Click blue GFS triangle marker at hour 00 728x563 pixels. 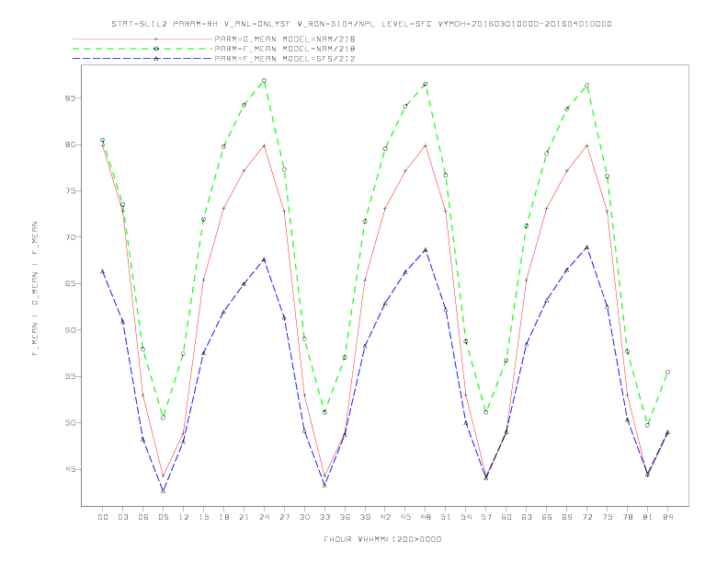click(103, 271)
